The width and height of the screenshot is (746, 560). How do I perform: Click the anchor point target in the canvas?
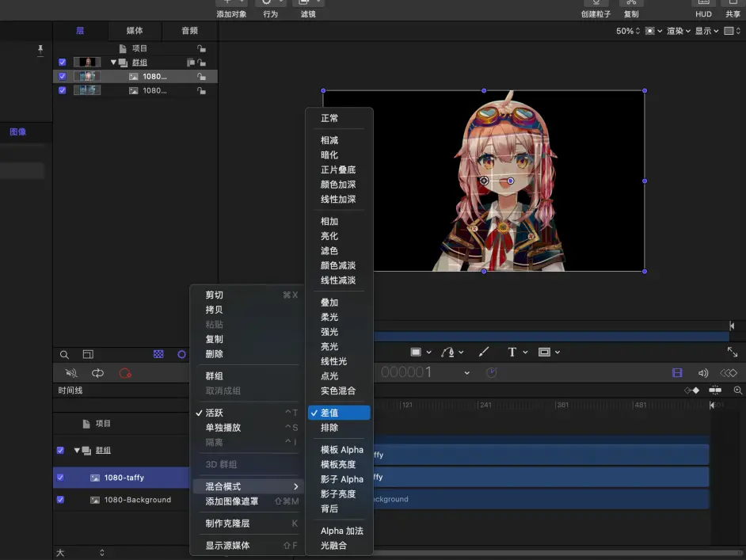click(484, 181)
